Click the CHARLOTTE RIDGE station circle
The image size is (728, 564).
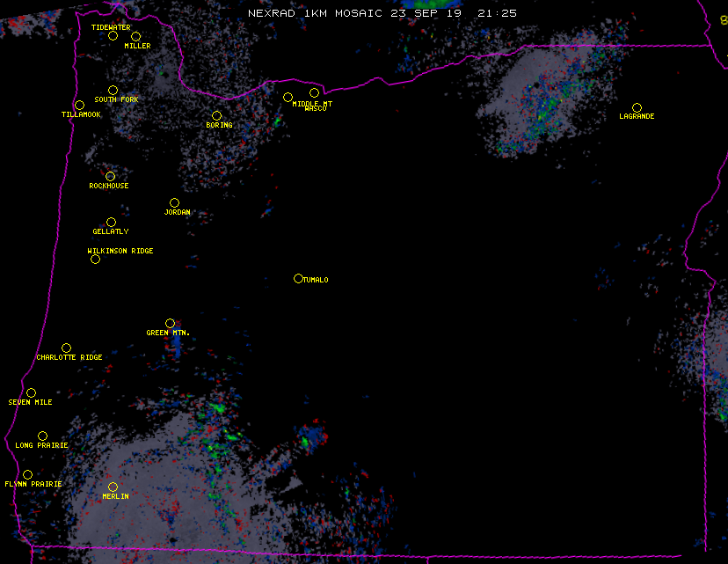tap(66, 348)
